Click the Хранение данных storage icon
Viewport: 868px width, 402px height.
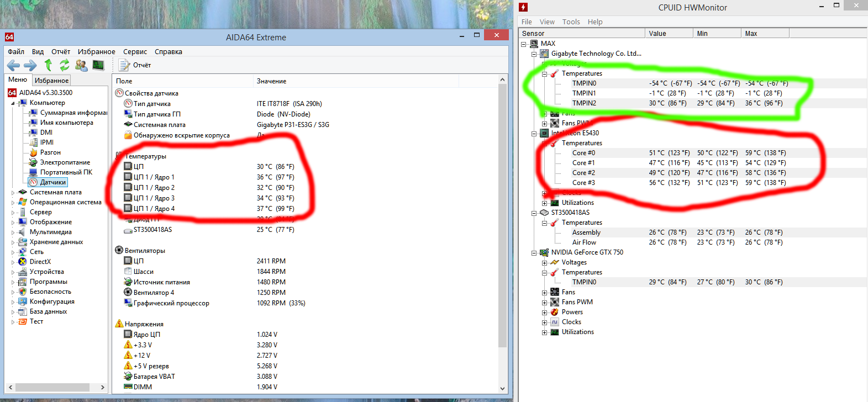click(23, 242)
